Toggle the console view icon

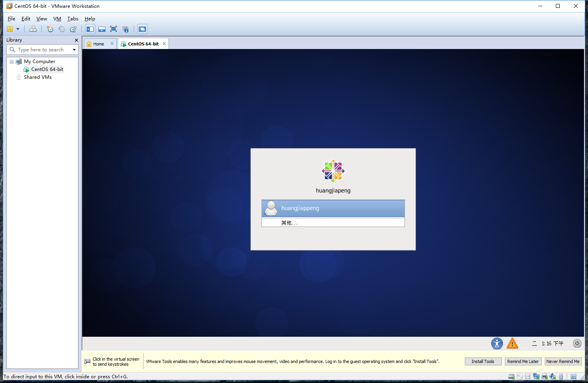tap(142, 29)
